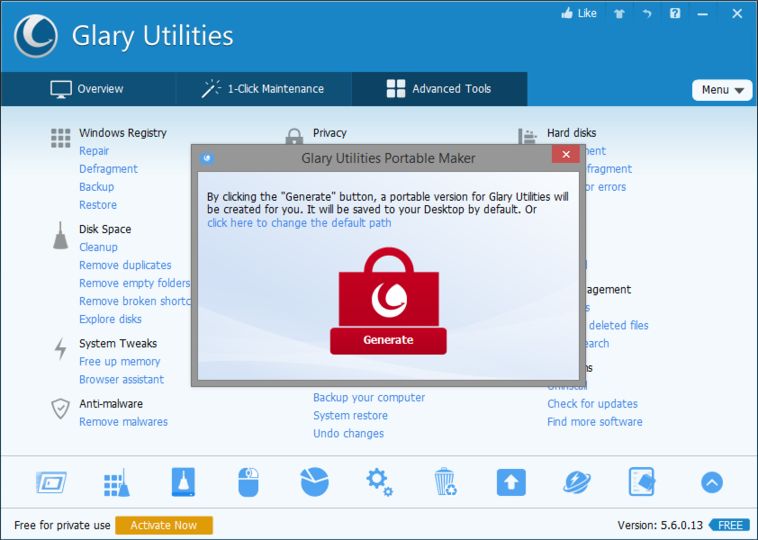Open the recycle bin trash icon in bottom toolbar
Viewport: 758px width, 540px height.
pyautogui.click(x=445, y=482)
